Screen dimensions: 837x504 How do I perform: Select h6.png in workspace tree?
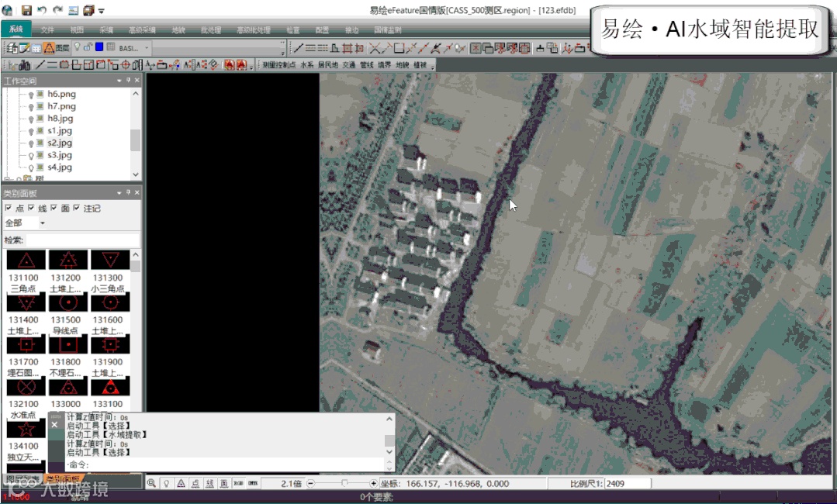click(61, 94)
